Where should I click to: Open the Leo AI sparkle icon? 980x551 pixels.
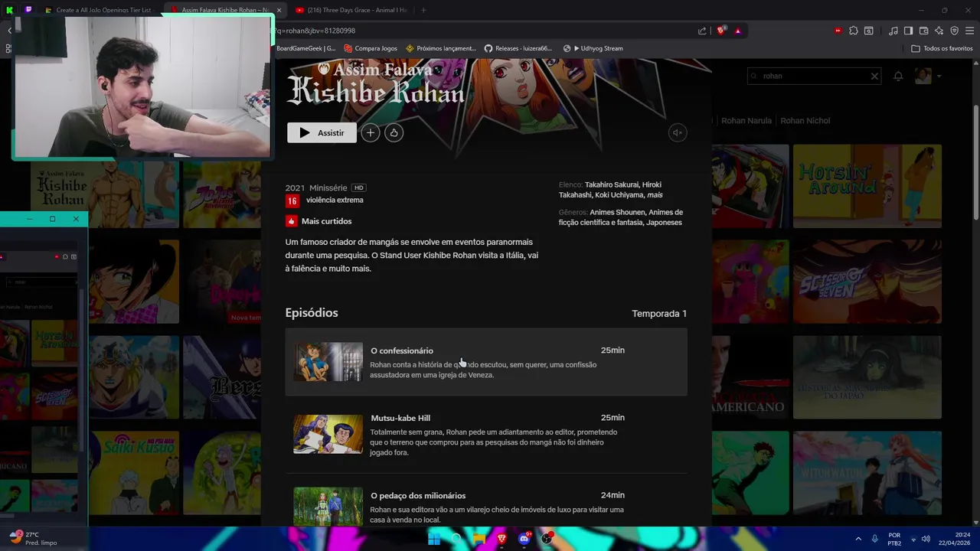[x=939, y=31]
